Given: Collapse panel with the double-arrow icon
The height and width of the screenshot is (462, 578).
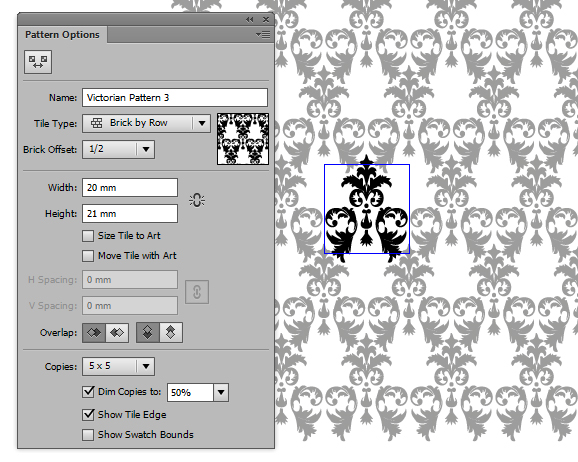Looking at the screenshot, I should click(250, 20).
